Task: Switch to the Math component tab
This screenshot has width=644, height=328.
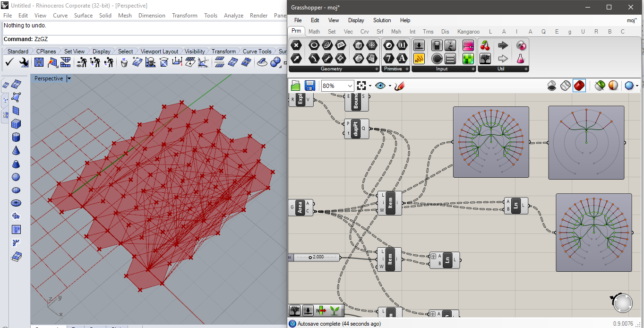Action: 314,32
